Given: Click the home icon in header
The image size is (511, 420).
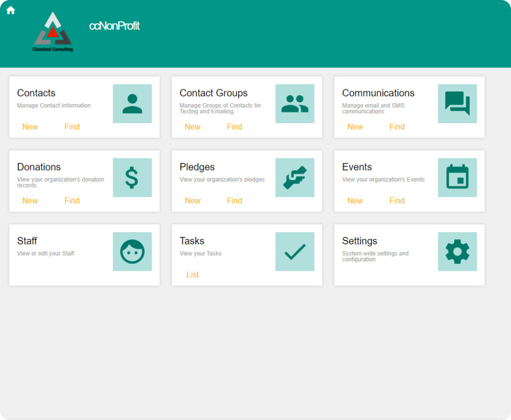Looking at the screenshot, I should coord(11,10).
